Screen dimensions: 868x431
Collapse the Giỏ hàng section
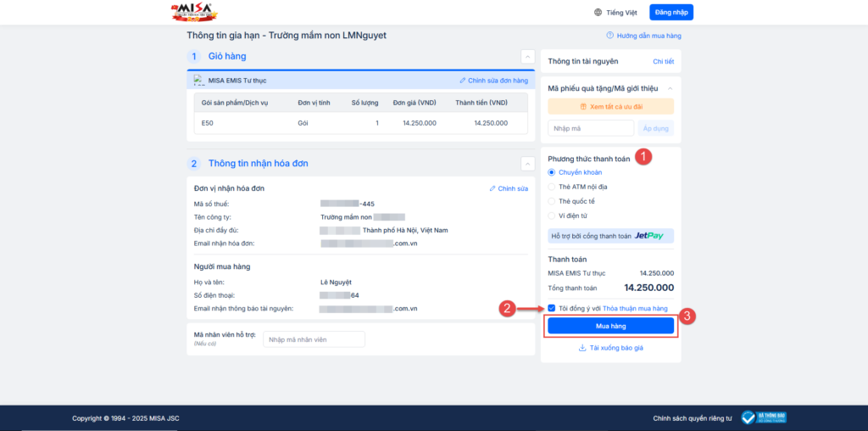[527, 57]
